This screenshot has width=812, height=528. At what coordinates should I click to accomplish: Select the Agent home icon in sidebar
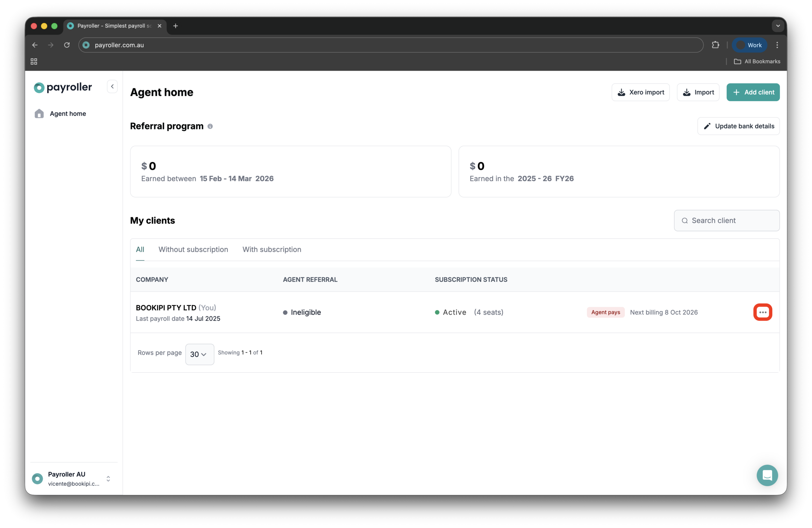click(x=39, y=114)
